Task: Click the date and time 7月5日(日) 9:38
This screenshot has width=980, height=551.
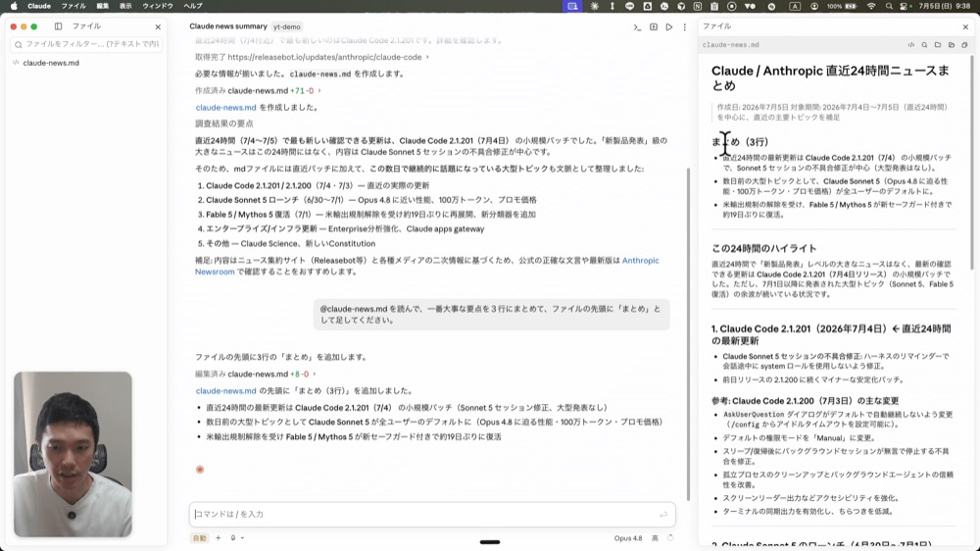Action: point(944,6)
